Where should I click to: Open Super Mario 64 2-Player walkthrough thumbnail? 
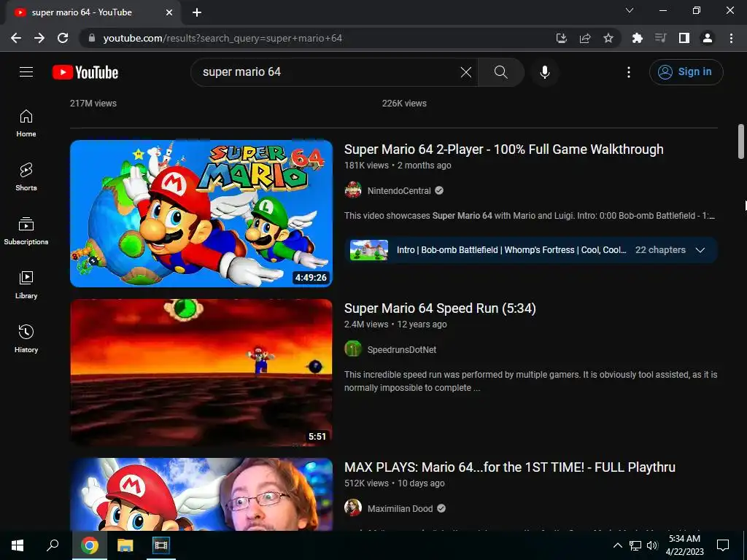click(x=201, y=214)
